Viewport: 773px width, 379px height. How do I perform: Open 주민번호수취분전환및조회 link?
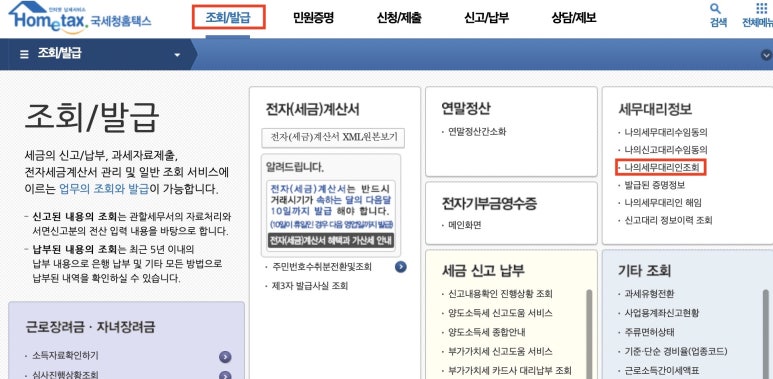(321, 267)
